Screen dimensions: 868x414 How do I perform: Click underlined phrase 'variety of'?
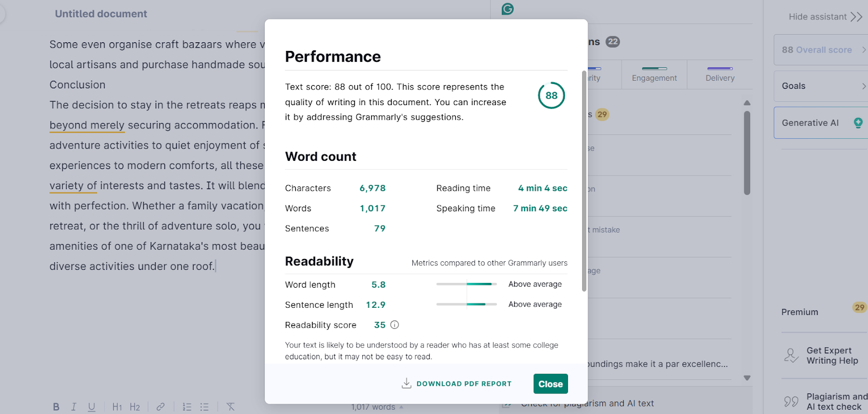(73, 186)
